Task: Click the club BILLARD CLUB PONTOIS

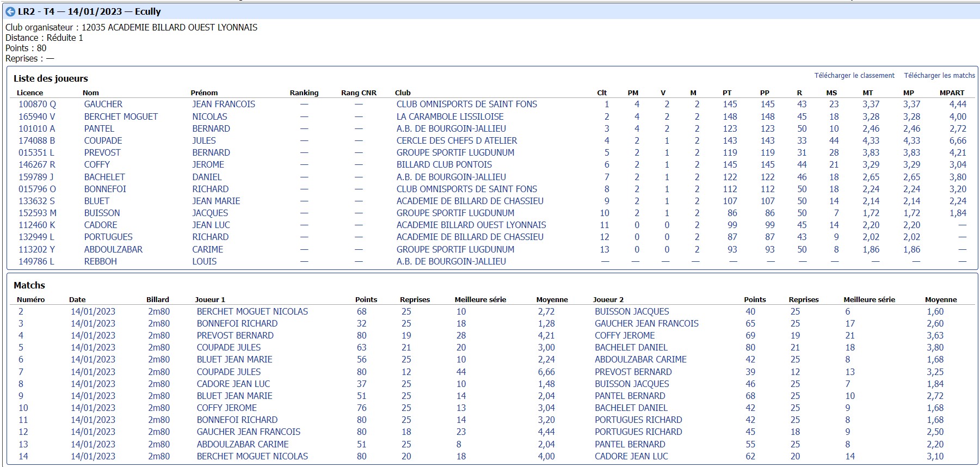Action: [444, 164]
